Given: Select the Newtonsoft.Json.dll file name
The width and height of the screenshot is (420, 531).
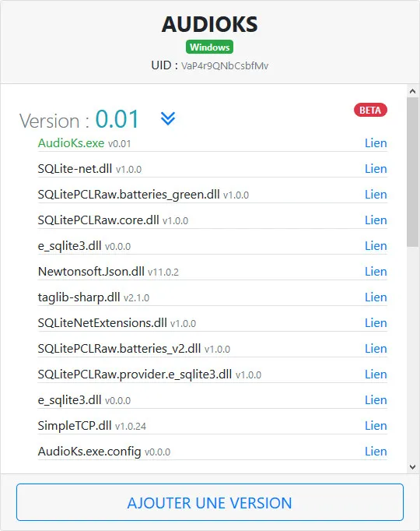Looking at the screenshot, I should pyautogui.click(x=91, y=272).
